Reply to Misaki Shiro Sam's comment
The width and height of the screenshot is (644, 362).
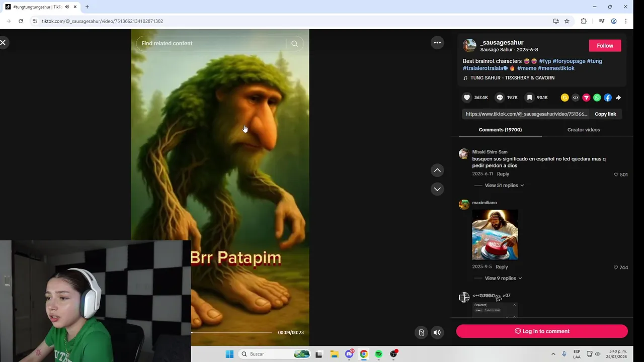pos(503,174)
